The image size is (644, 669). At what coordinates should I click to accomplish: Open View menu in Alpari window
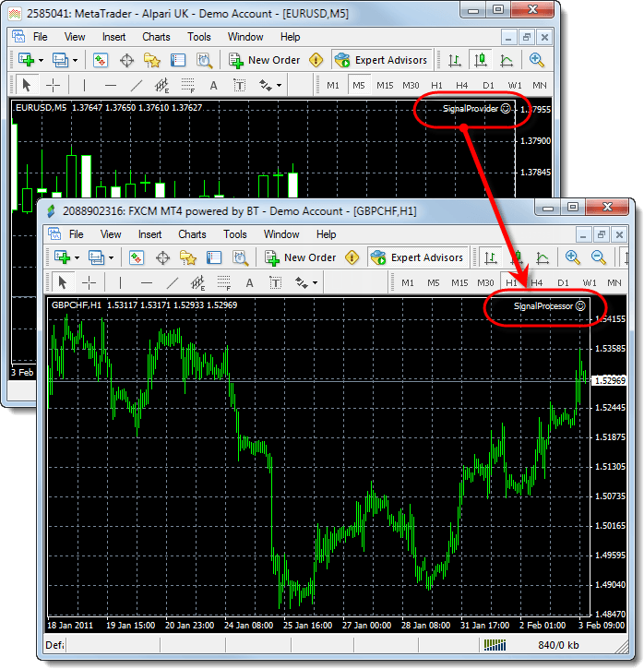75,37
